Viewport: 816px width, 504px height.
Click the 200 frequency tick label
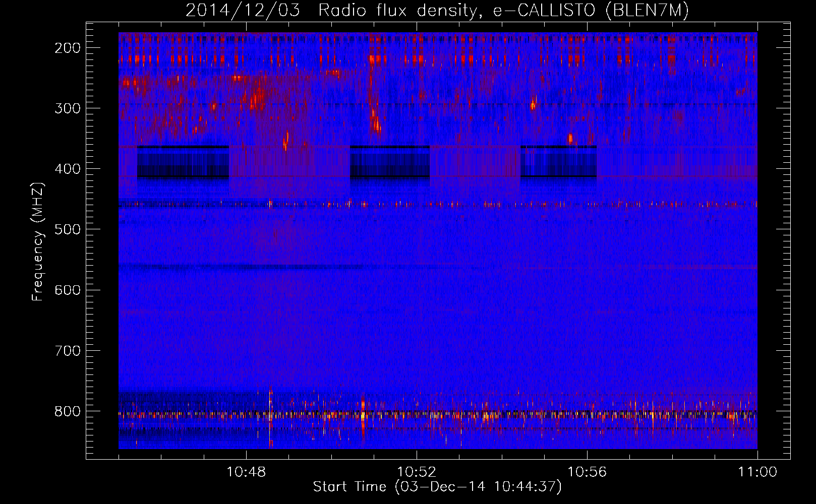pos(67,48)
